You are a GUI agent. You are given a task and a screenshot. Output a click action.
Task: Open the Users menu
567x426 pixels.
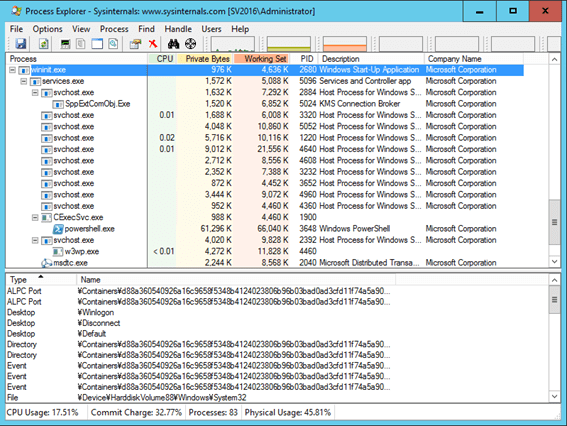[212, 29]
